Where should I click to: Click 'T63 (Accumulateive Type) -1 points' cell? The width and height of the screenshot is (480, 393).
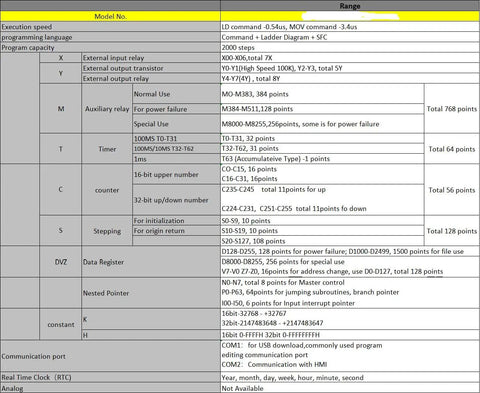pos(322,159)
